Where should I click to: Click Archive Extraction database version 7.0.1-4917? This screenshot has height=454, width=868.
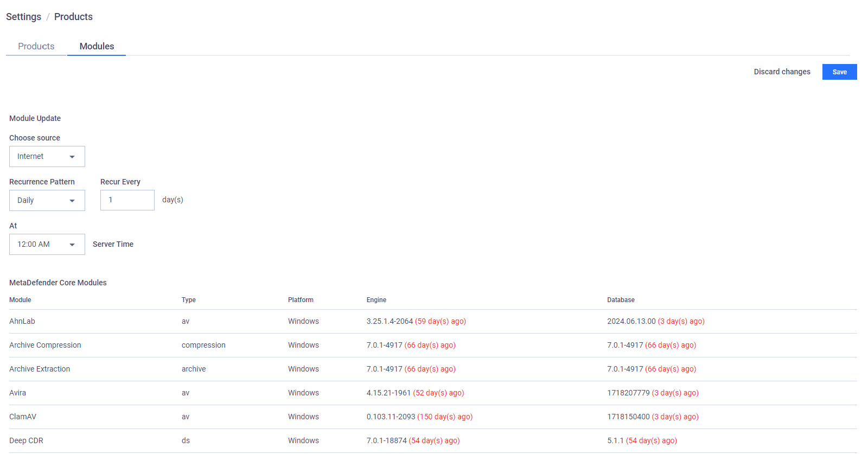coord(625,369)
